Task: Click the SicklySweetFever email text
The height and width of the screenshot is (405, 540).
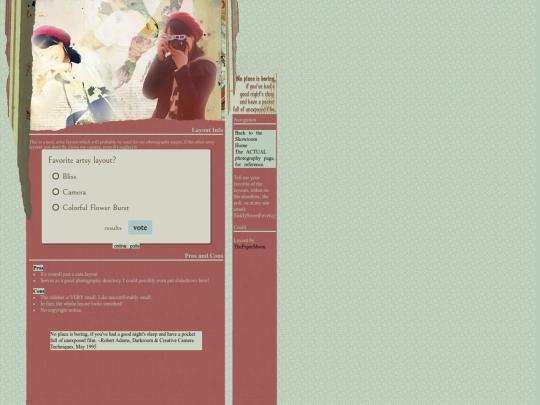Action: tap(255, 216)
